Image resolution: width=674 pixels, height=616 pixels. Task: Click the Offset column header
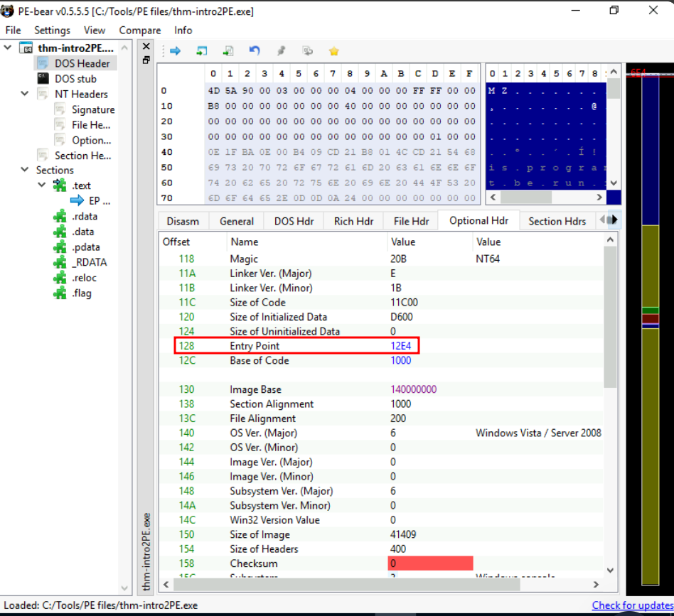point(176,242)
